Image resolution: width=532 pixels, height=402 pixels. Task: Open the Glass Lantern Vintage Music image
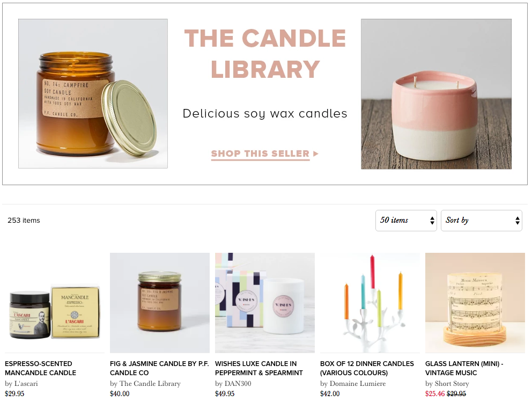tap(475, 303)
